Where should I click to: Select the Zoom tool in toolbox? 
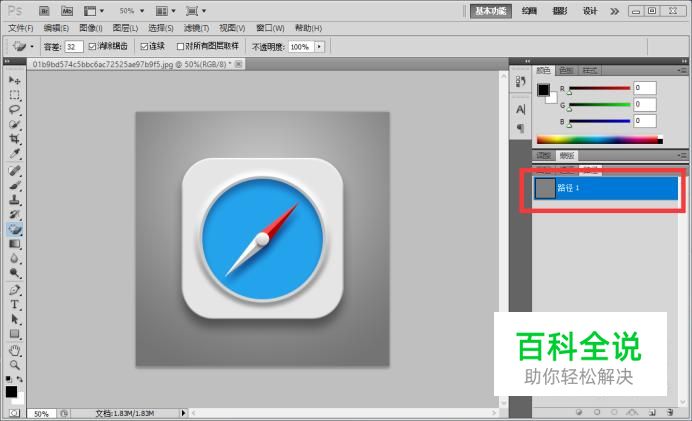coord(15,365)
